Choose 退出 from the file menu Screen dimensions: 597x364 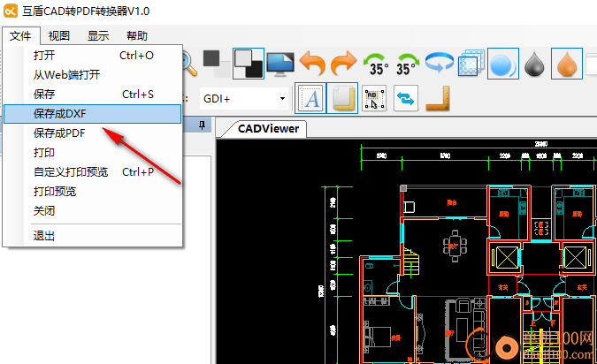(93, 236)
